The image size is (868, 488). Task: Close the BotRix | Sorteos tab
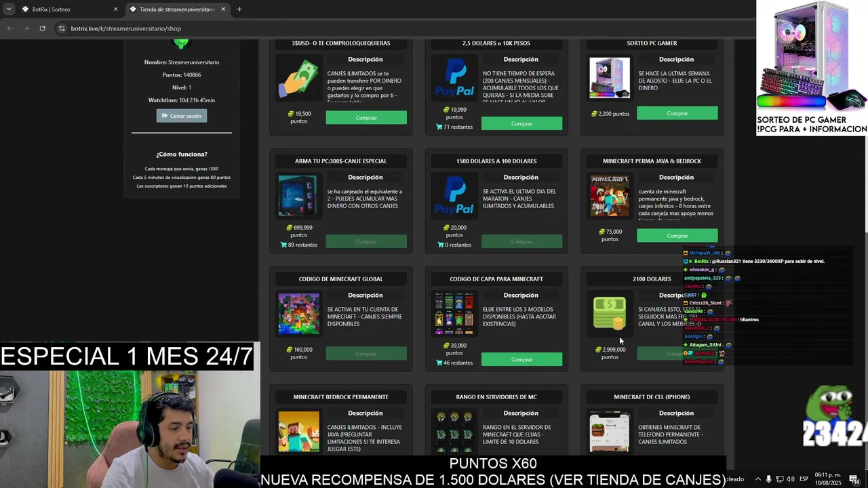click(x=115, y=9)
